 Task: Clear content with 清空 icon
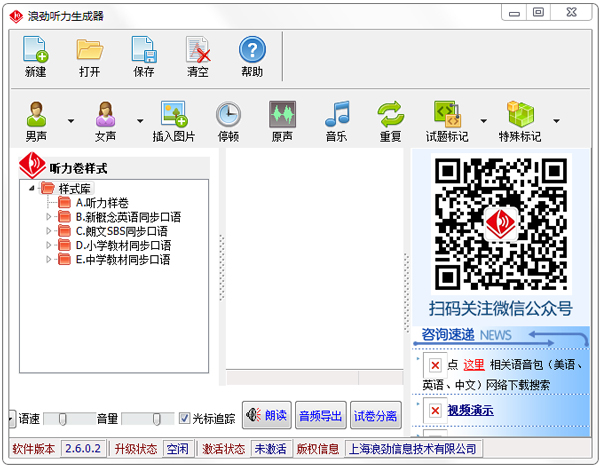[198, 49]
